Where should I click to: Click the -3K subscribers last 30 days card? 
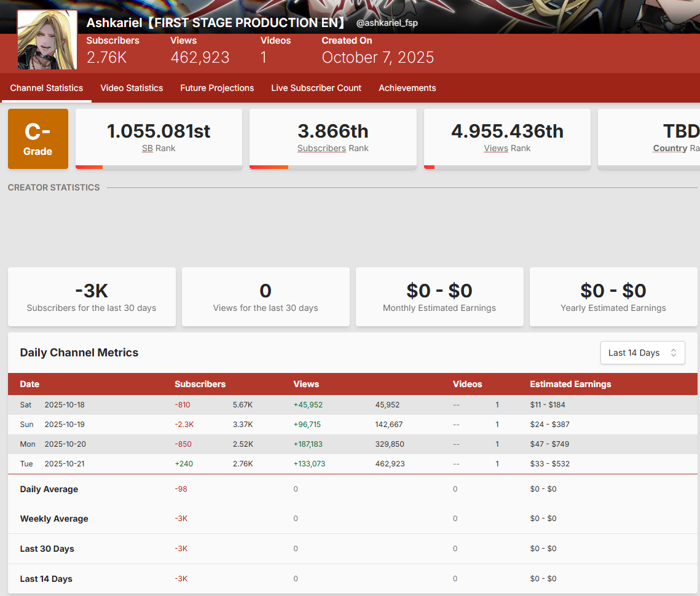[92, 297]
